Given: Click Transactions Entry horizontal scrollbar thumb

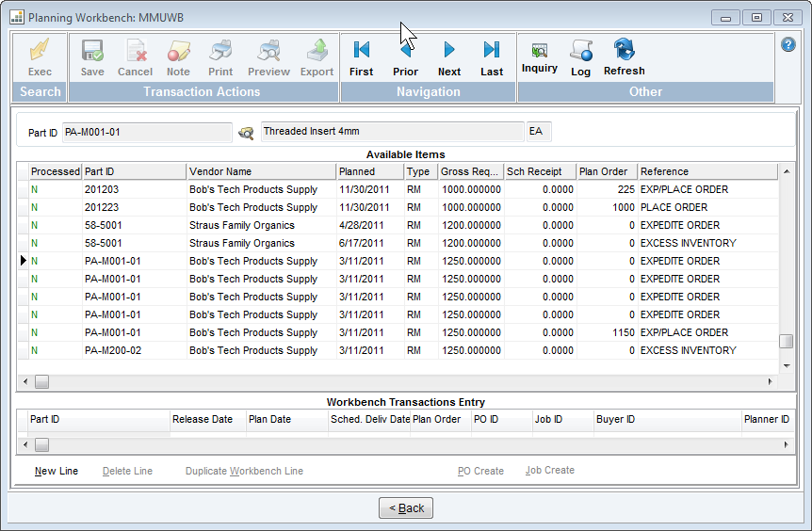Looking at the screenshot, I should pyautogui.click(x=42, y=444).
